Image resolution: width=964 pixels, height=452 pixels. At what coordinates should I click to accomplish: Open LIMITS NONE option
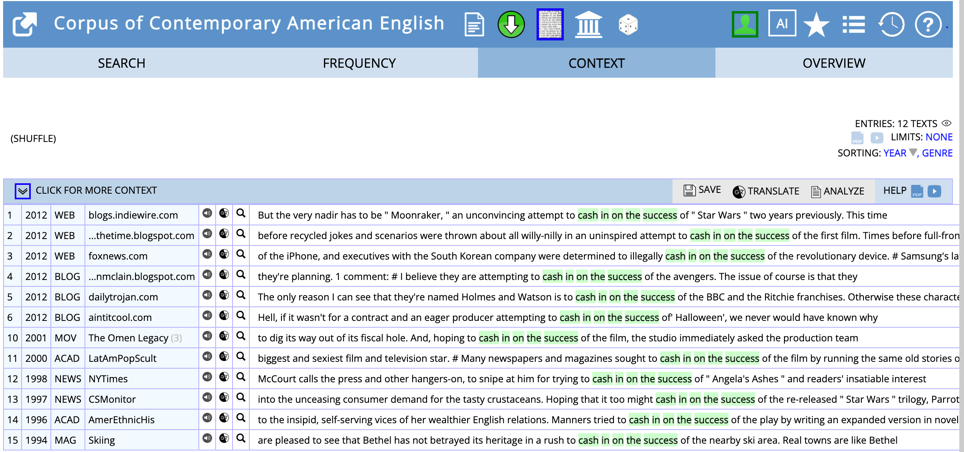pyautogui.click(x=939, y=137)
